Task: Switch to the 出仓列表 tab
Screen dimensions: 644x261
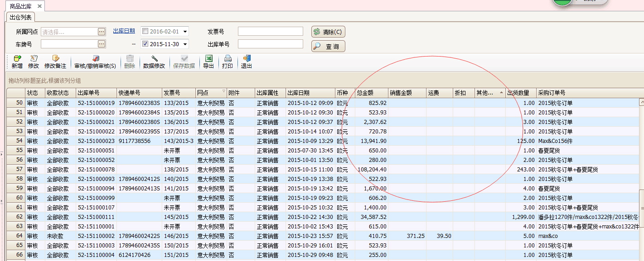Action: click(x=21, y=17)
